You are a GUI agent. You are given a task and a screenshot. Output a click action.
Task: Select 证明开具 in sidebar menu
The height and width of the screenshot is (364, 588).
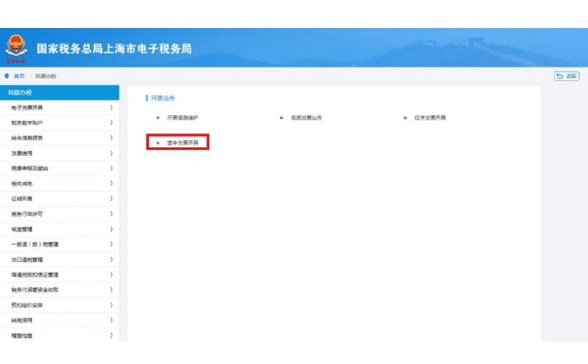tap(22, 198)
